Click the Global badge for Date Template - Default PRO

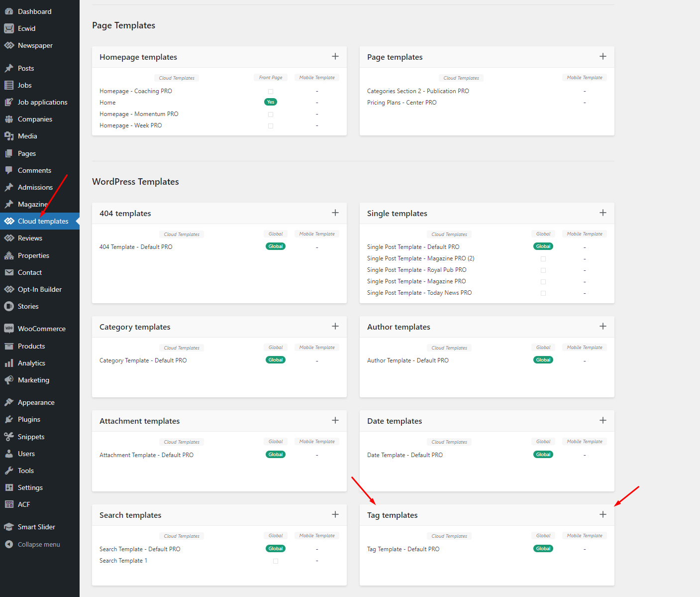tap(543, 455)
